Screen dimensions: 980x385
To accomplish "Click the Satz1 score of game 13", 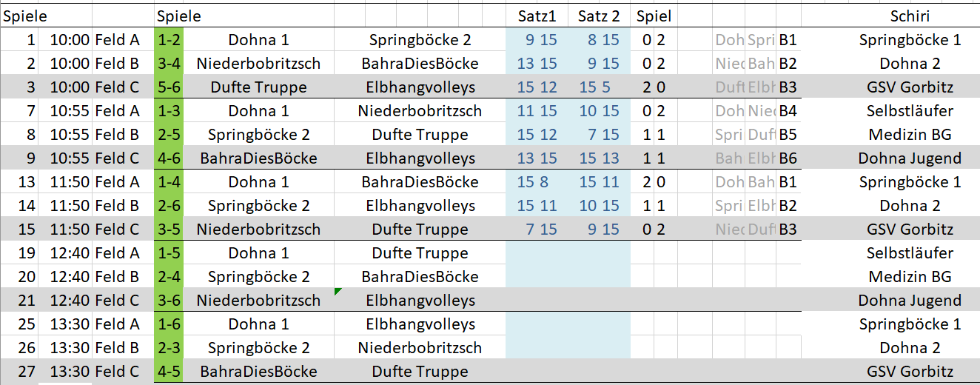I will 537,182.
